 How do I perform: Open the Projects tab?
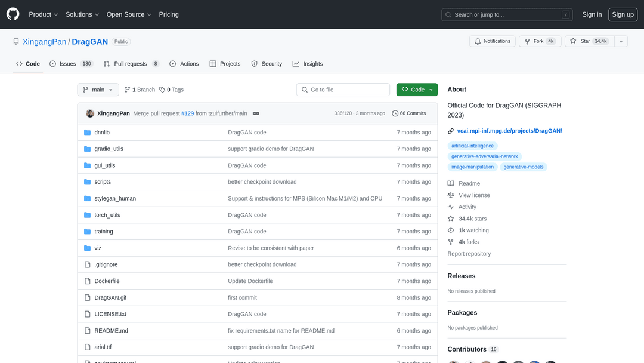225,64
